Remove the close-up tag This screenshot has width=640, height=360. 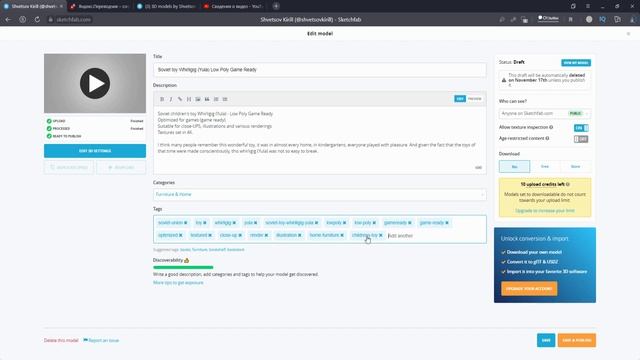(240, 236)
